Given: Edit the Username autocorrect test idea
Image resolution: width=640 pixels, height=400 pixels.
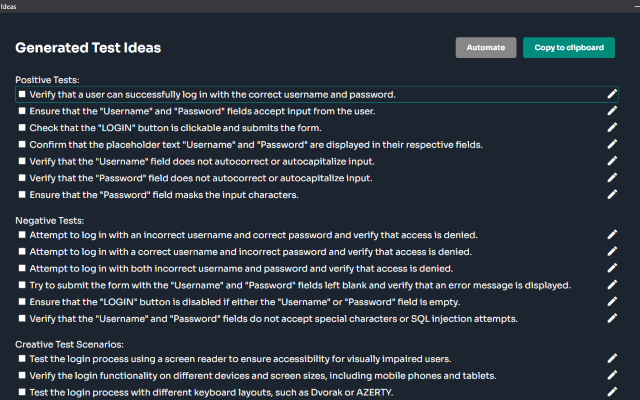Looking at the screenshot, I should pyautogui.click(x=613, y=161).
